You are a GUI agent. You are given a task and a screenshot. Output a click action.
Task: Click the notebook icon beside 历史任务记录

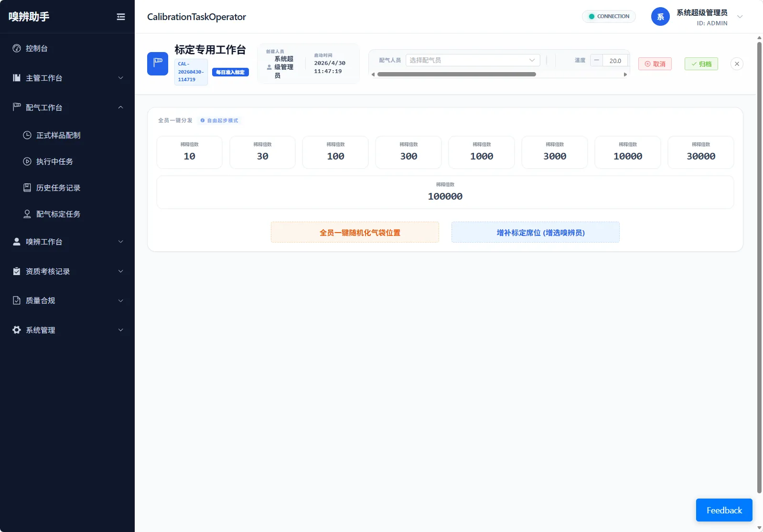coord(27,188)
